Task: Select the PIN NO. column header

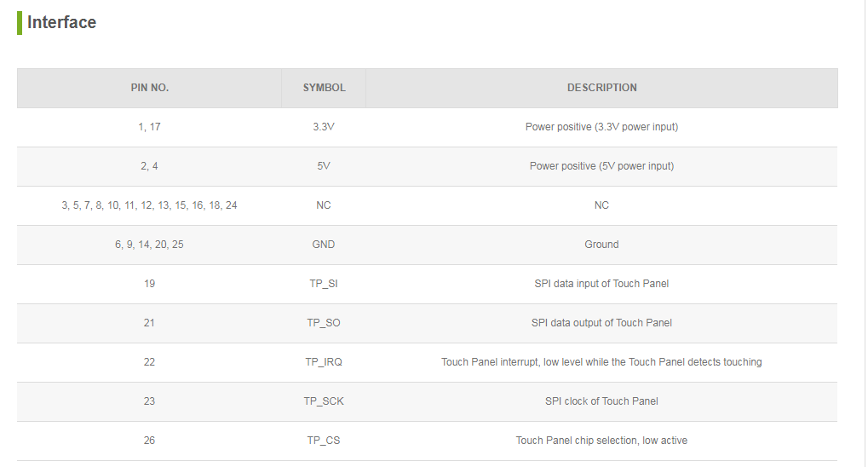Action: coord(149,88)
